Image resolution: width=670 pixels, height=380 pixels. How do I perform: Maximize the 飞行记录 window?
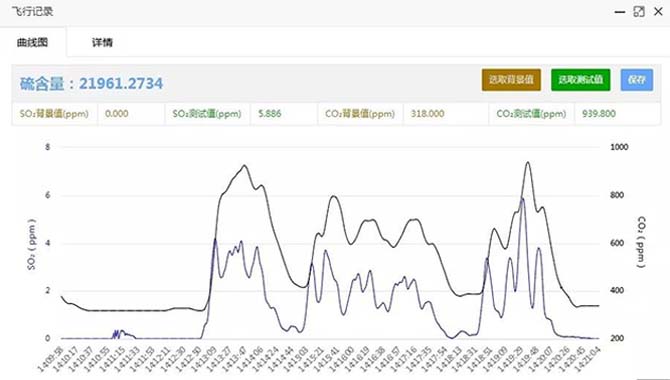point(639,12)
